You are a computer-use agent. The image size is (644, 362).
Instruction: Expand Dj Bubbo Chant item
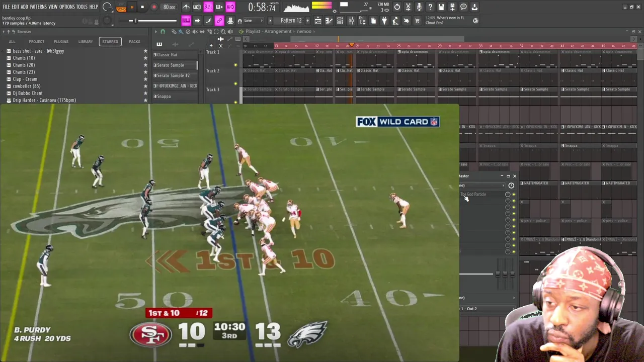28,93
